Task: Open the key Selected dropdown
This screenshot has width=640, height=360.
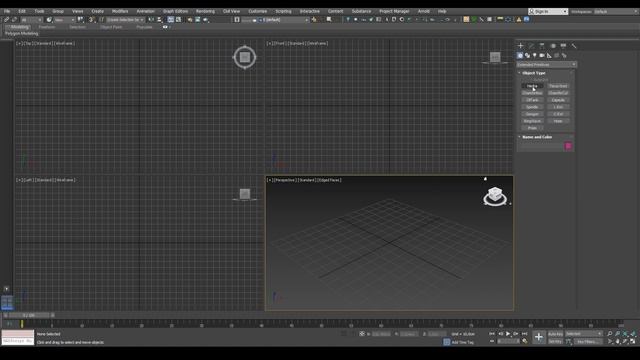Action: tap(584, 334)
